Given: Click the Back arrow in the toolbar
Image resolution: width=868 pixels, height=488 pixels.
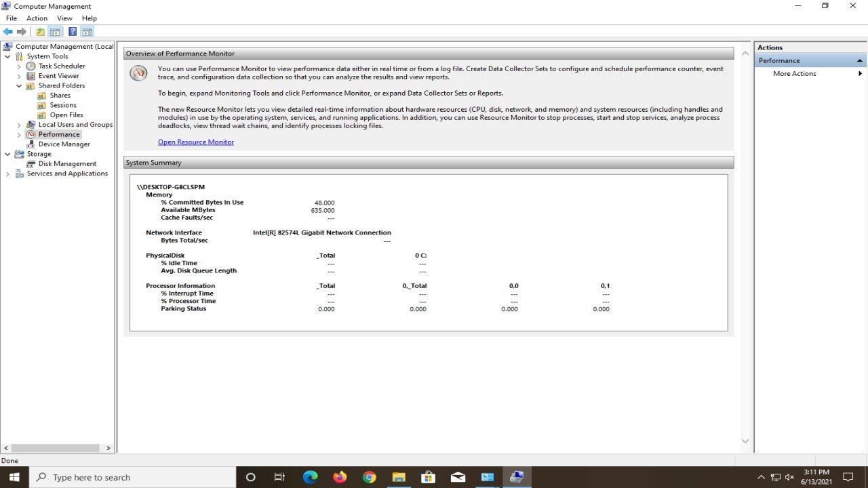Looking at the screenshot, I should coord(8,32).
